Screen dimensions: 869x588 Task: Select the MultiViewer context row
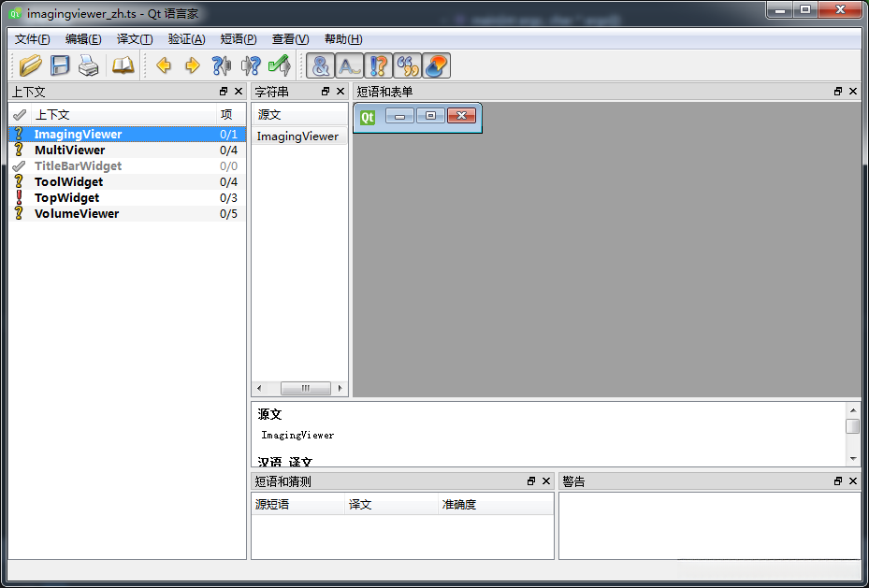[127, 151]
